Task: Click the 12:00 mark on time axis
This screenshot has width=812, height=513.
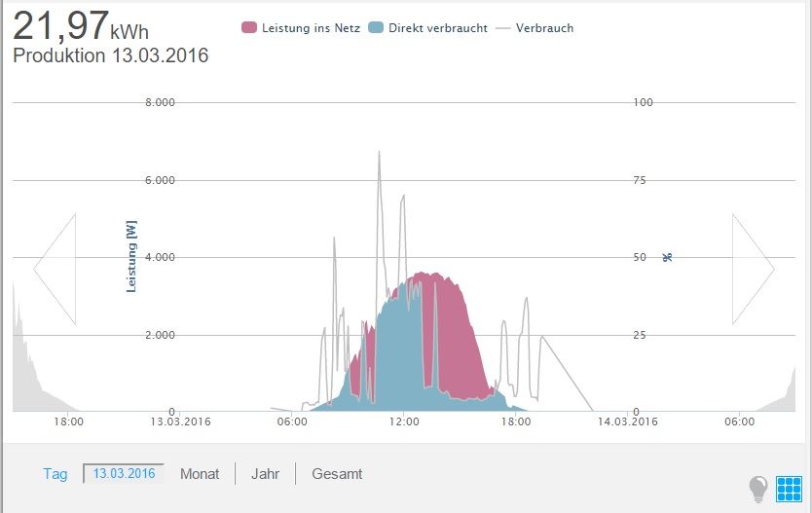Action: point(403,422)
